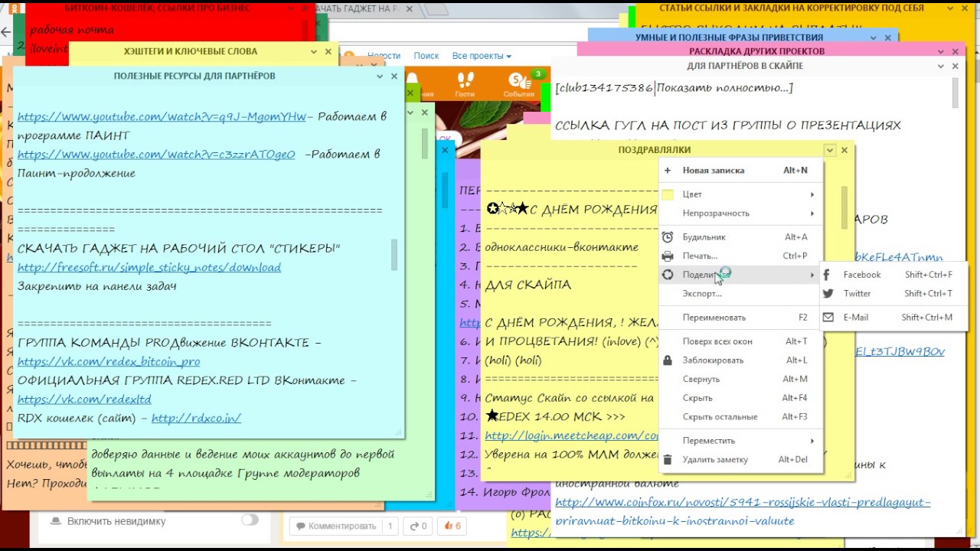Click the plus icon beside Новая записка

tap(668, 171)
